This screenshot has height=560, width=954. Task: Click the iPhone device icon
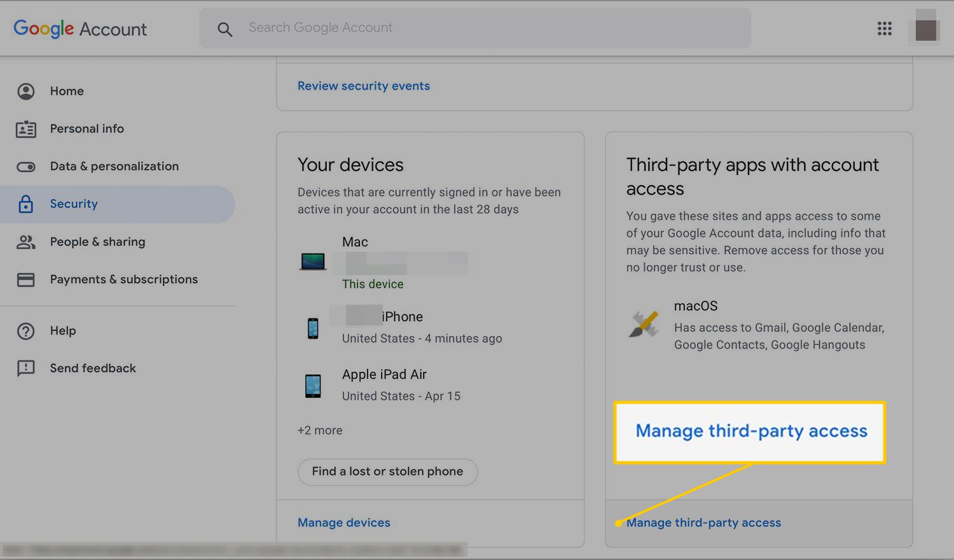click(x=313, y=329)
